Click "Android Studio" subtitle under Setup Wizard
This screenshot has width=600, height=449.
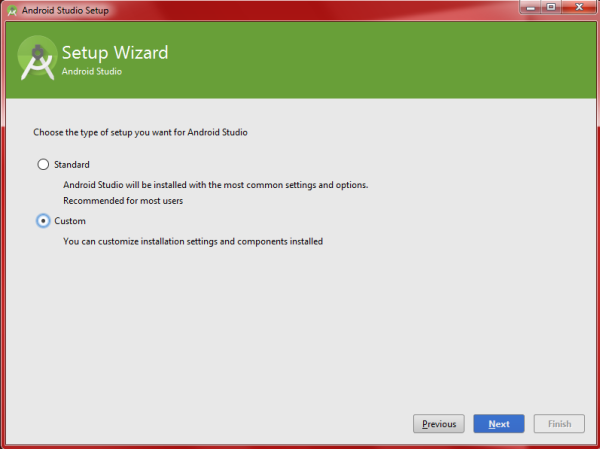click(x=91, y=72)
